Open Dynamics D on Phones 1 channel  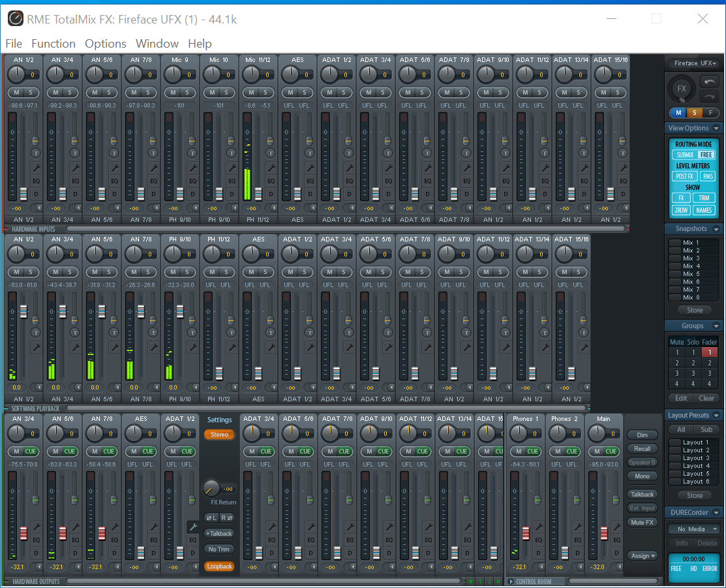[x=539, y=553]
